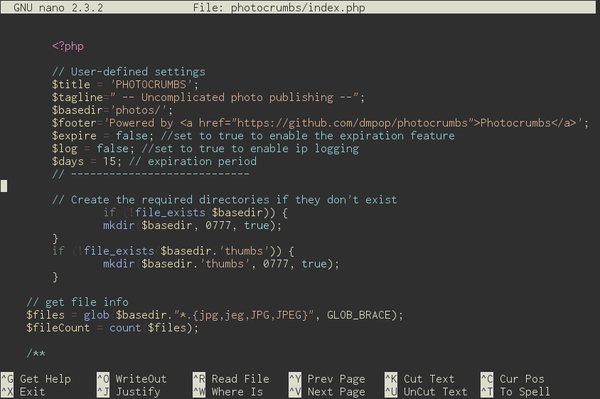Viewport: 600px width, 399px height.
Task: Select ^K Cut Text shortcut
Action: pyautogui.click(x=420, y=379)
